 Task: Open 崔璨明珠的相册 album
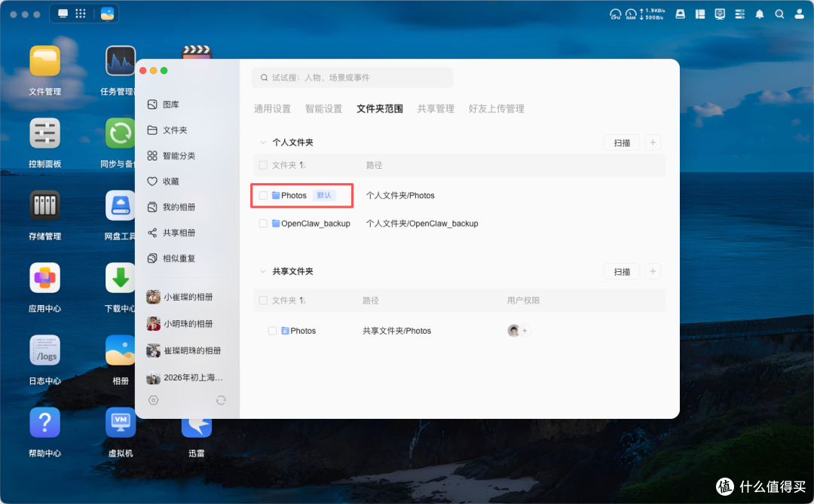click(184, 351)
